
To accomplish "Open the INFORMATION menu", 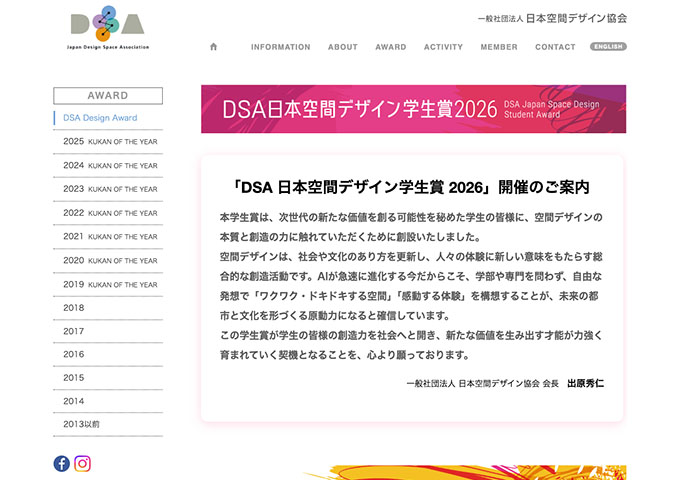I will [x=281, y=47].
